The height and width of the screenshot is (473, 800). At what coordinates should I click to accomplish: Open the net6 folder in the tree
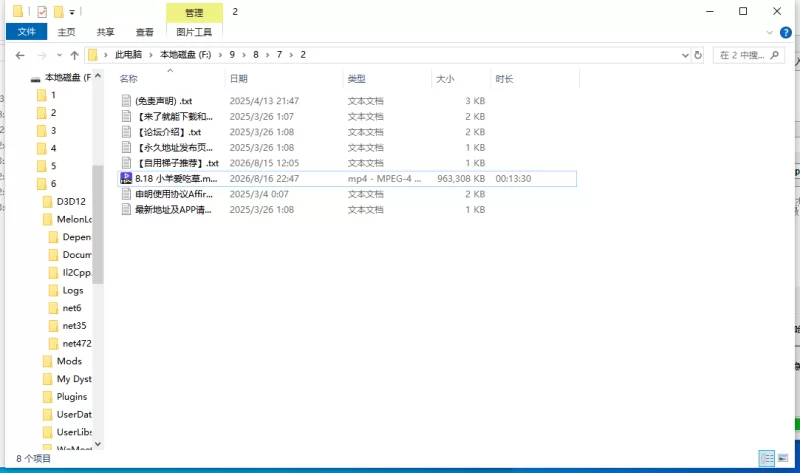(x=71, y=308)
